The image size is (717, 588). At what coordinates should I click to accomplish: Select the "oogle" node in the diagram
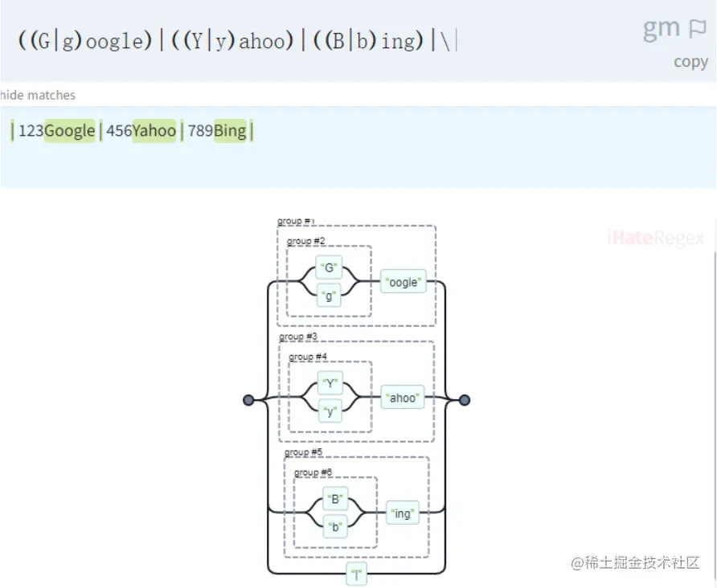click(x=403, y=282)
